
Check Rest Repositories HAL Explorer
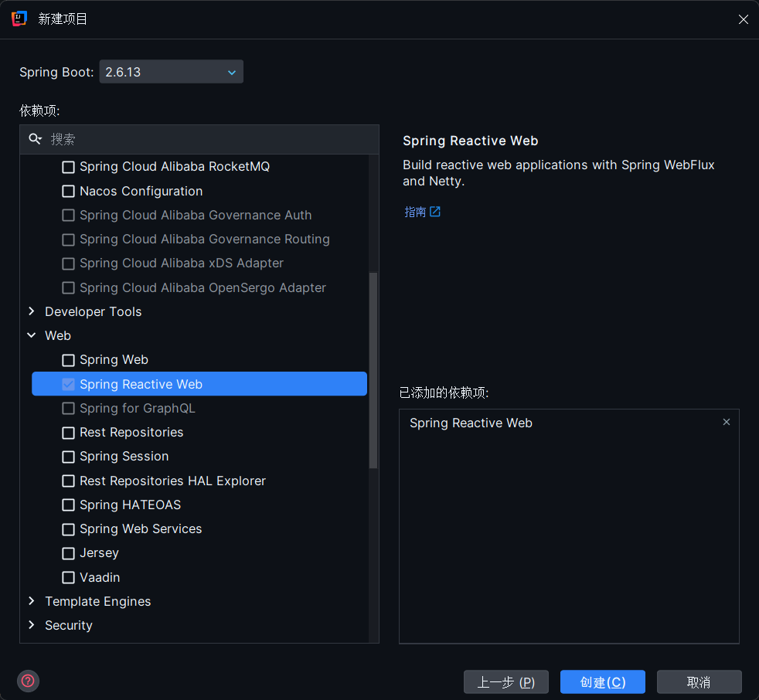[68, 481]
